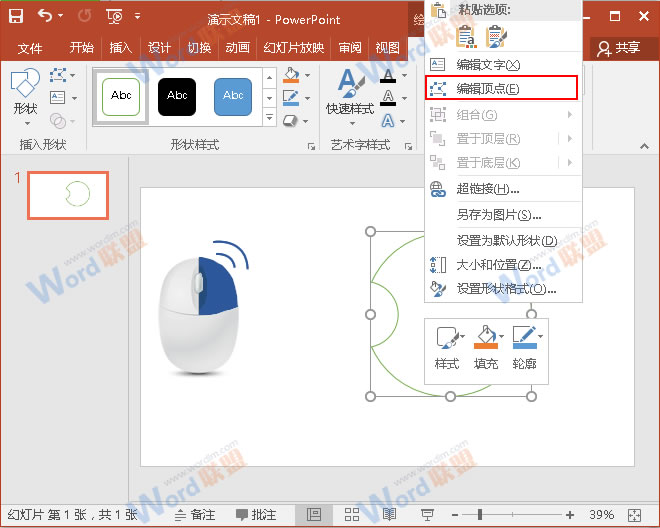Image resolution: width=660 pixels, height=528 pixels.
Task: Click the 共享 share button
Action: pos(618,48)
